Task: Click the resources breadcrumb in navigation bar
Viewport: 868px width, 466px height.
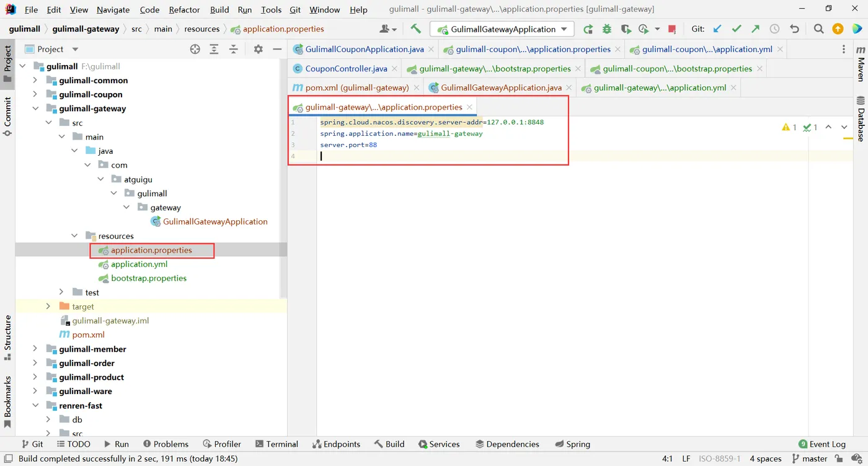Action: point(201,29)
